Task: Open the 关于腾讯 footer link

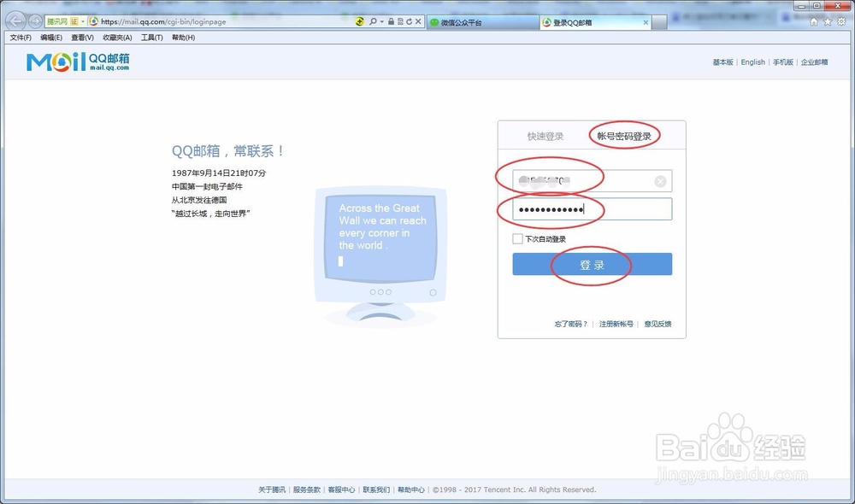Action: (x=272, y=489)
